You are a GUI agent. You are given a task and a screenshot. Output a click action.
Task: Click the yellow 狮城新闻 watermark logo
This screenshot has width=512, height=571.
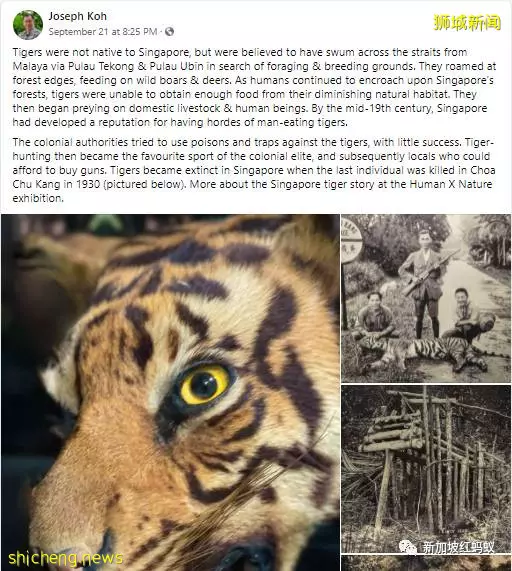pos(467,23)
